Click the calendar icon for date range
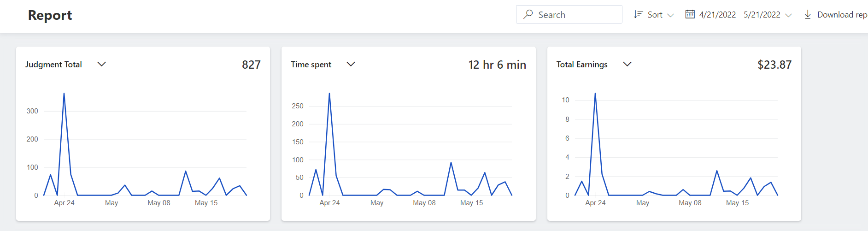 (x=690, y=15)
